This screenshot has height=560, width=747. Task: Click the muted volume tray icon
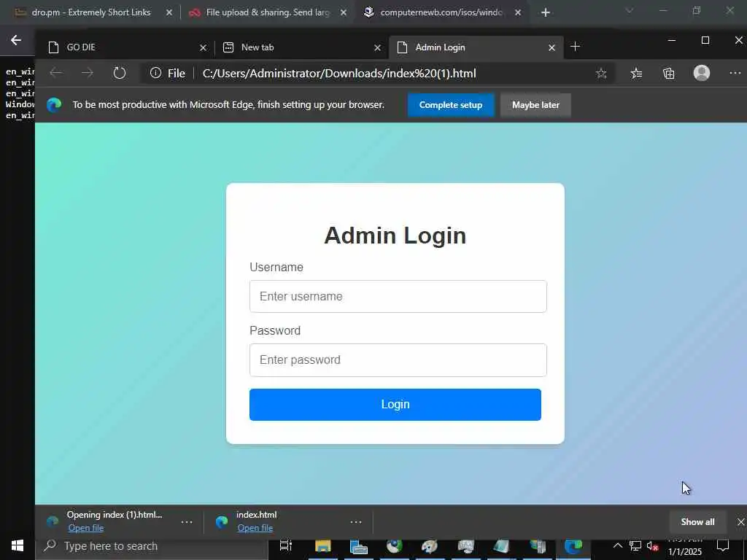(x=652, y=545)
